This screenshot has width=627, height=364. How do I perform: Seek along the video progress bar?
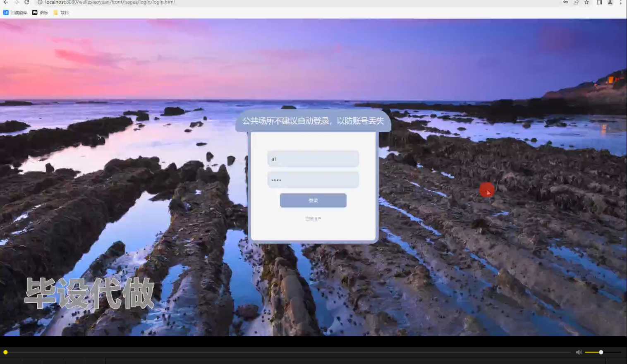[287, 352]
